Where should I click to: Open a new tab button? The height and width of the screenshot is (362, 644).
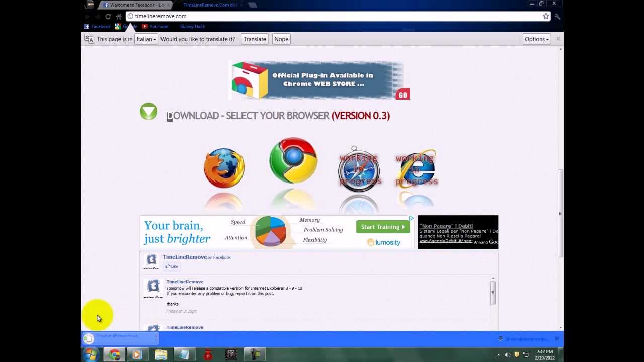pos(253,5)
